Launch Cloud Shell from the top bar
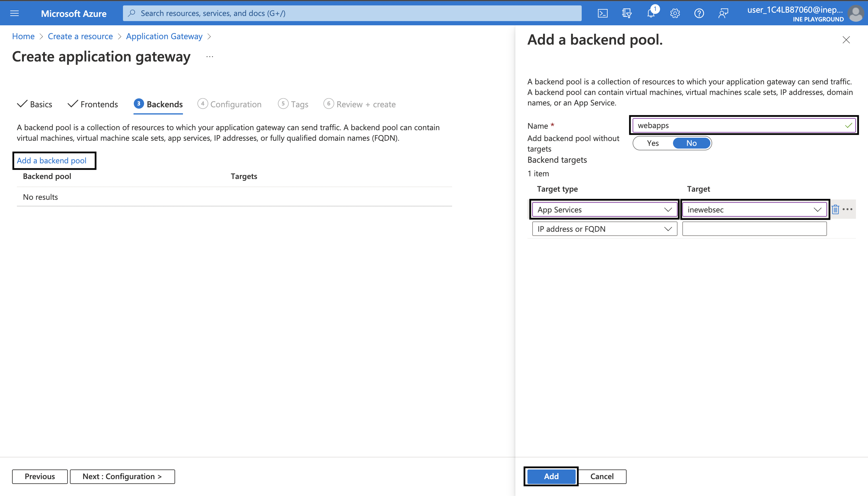The width and height of the screenshot is (868, 496). coord(602,13)
